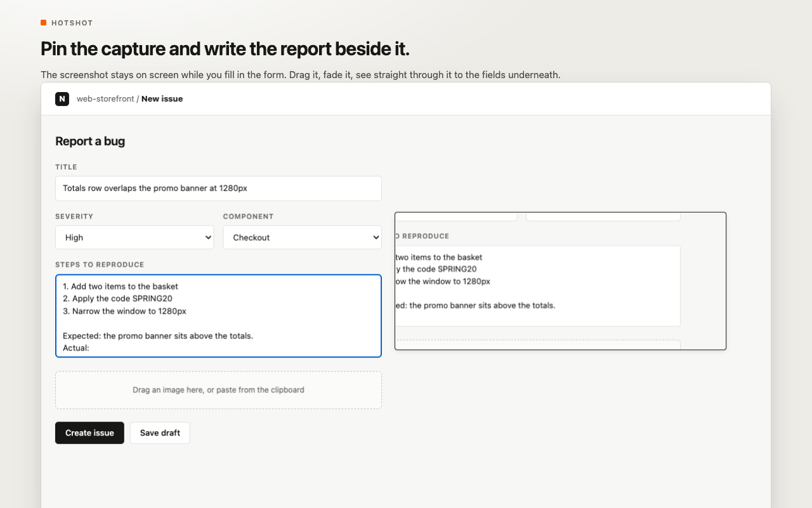Click the TITLE field label
Image resolution: width=812 pixels, height=508 pixels.
[x=66, y=167]
